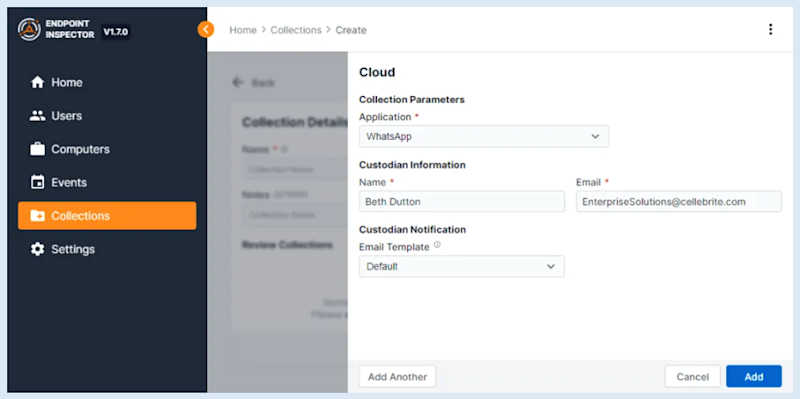Screen dimensions: 800x399
Task: Click the Events calendar icon in the sidebar
Action: (38, 182)
